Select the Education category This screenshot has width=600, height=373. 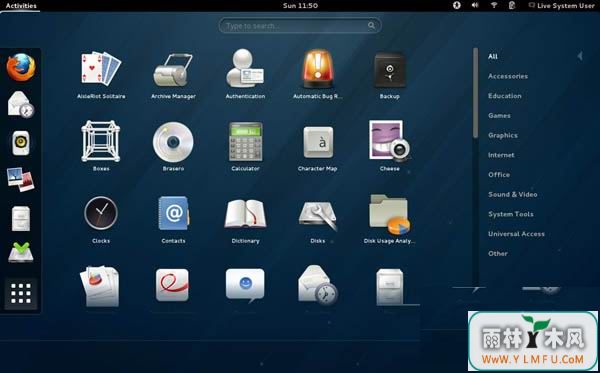[504, 96]
